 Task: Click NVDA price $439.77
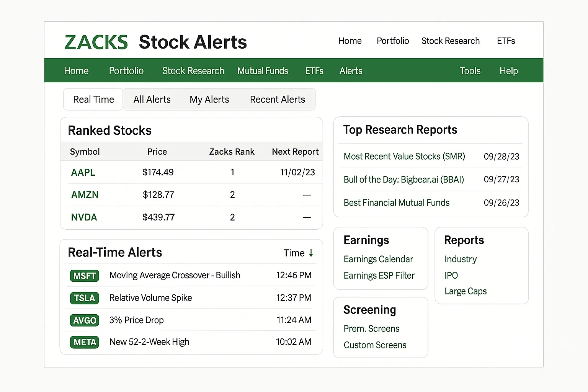pos(158,217)
